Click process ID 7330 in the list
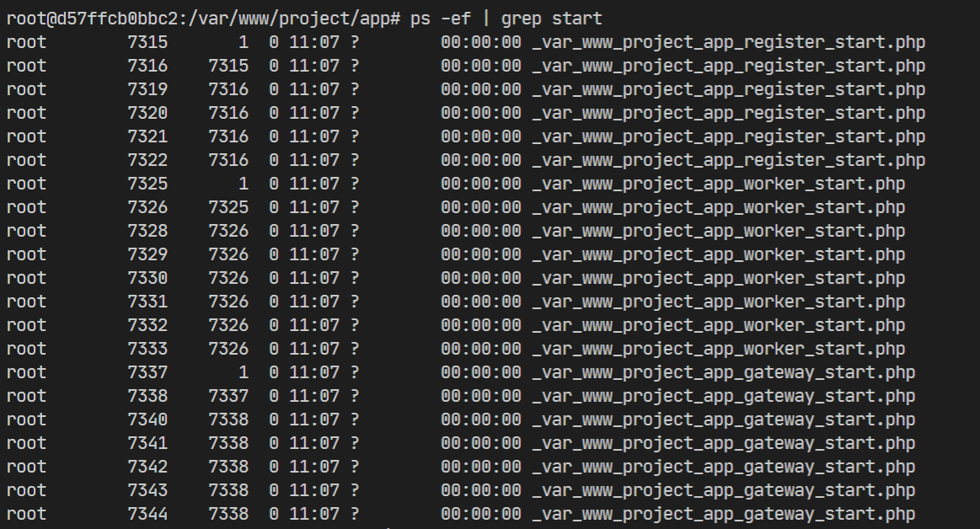The width and height of the screenshot is (980, 529). pyautogui.click(x=147, y=278)
